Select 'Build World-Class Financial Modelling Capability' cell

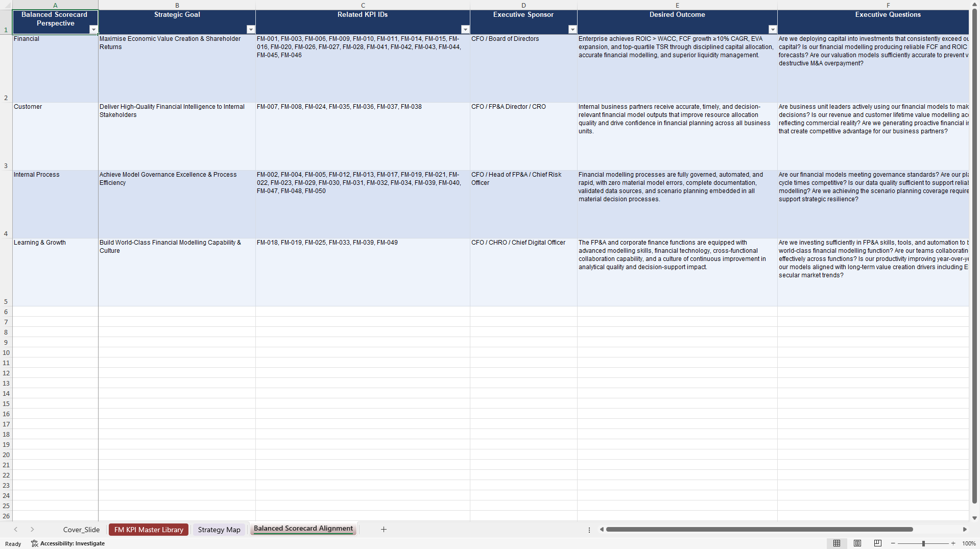(x=177, y=272)
